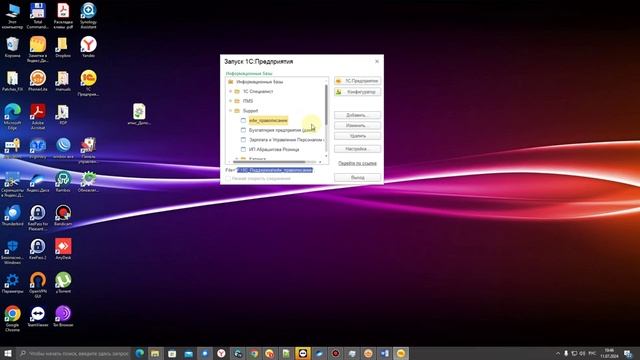Expand the 1С Специалист folder
The image size is (640, 360).
coord(231,91)
